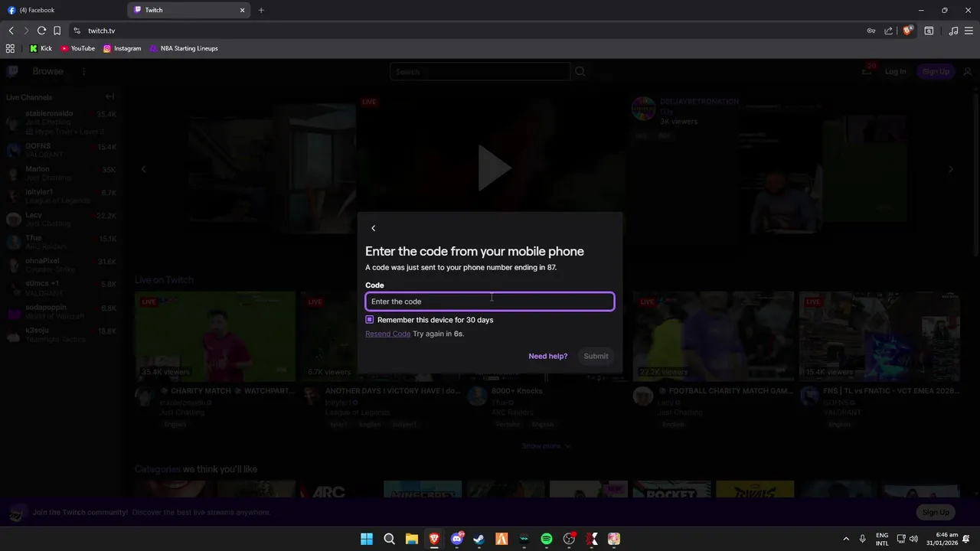Image resolution: width=980 pixels, height=551 pixels.
Task: Play the featured stream video
Action: click(x=495, y=168)
